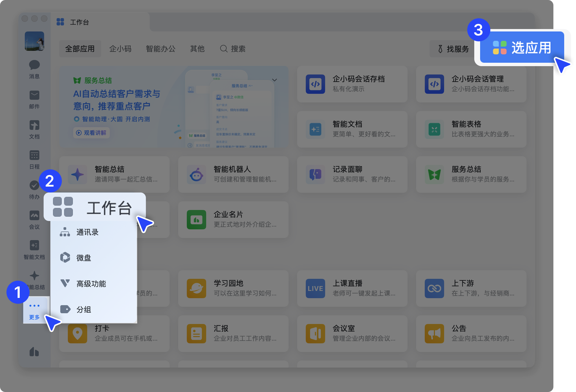Click the 选应用 button
The height and width of the screenshot is (392, 576).
[x=522, y=47]
